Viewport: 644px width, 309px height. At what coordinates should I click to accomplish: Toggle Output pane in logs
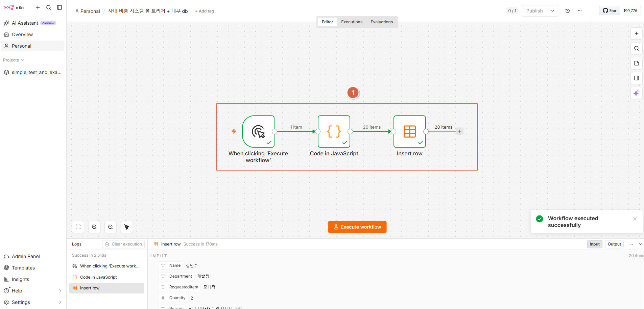tap(614, 244)
